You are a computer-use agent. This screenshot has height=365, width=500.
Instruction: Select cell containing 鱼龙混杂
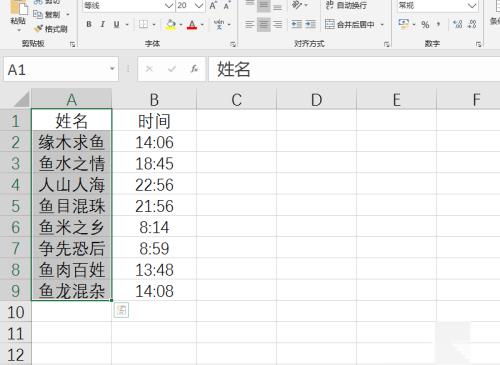point(72,291)
